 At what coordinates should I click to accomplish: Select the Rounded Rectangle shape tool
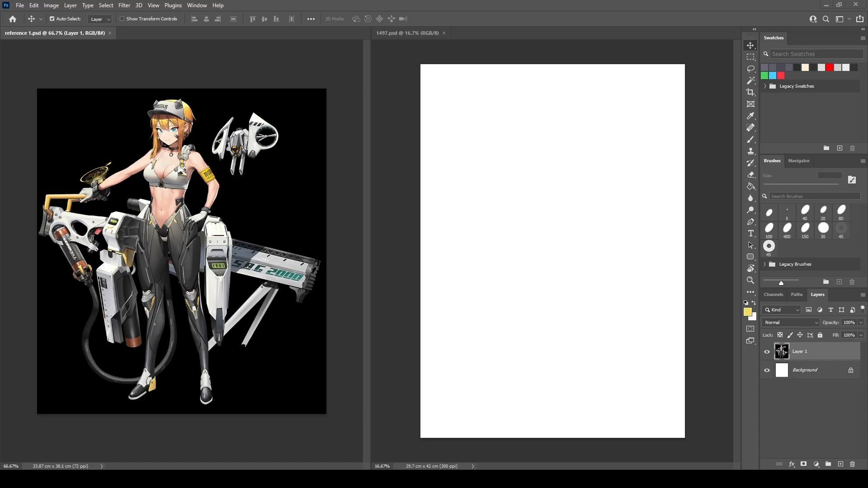[x=750, y=257]
